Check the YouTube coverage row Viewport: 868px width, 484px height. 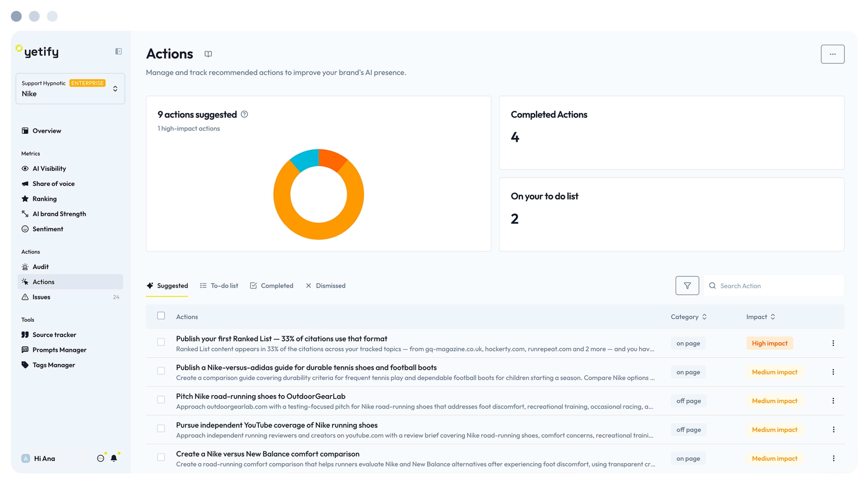(x=161, y=428)
